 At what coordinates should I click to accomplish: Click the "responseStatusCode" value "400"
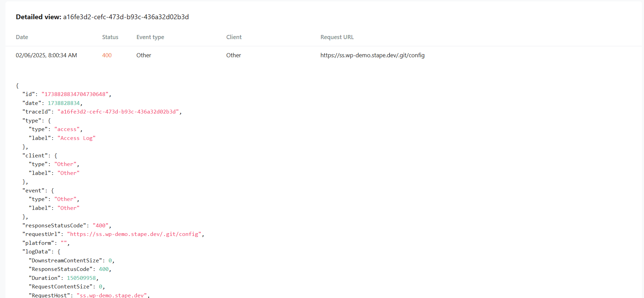[x=101, y=225]
